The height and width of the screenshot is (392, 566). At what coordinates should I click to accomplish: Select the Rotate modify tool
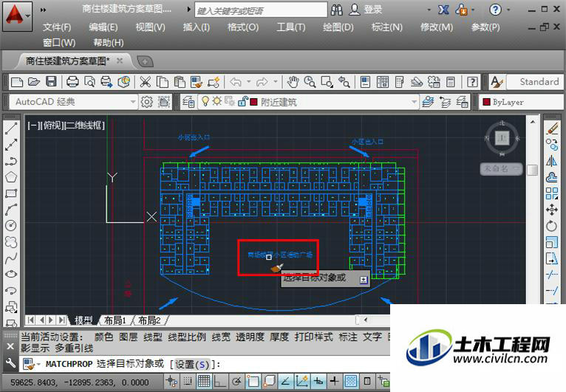point(552,226)
